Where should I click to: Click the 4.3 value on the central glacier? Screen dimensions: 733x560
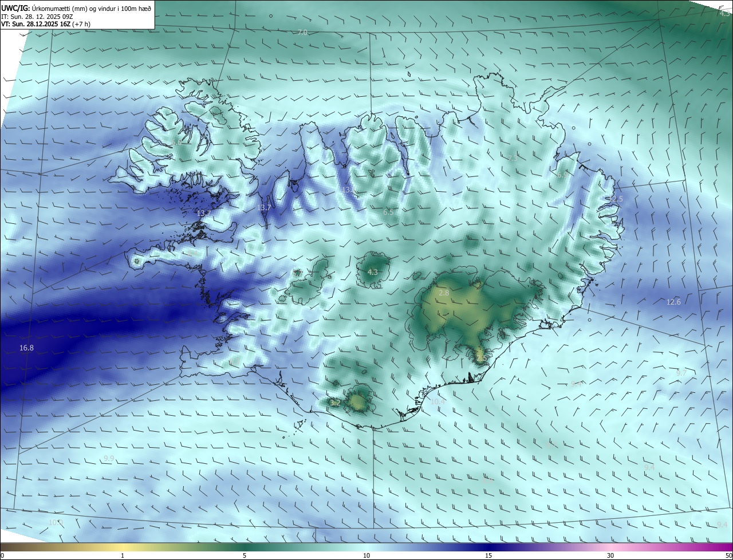coord(372,273)
